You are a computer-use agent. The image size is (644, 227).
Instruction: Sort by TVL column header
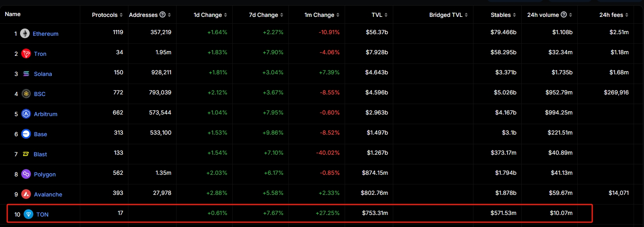pos(380,15)
